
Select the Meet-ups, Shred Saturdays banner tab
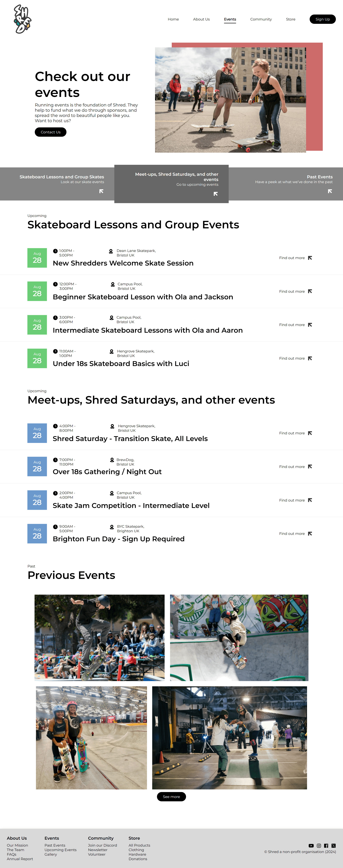171,184
